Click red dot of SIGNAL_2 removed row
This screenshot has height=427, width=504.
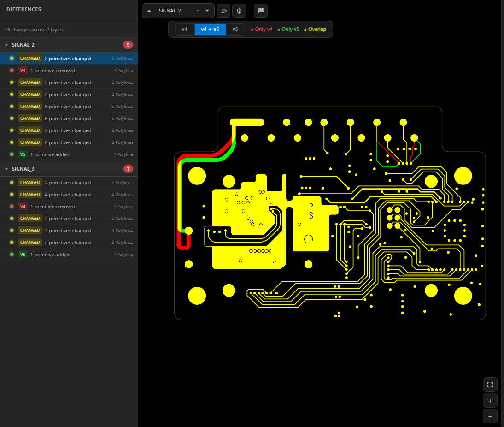(12, 71)
